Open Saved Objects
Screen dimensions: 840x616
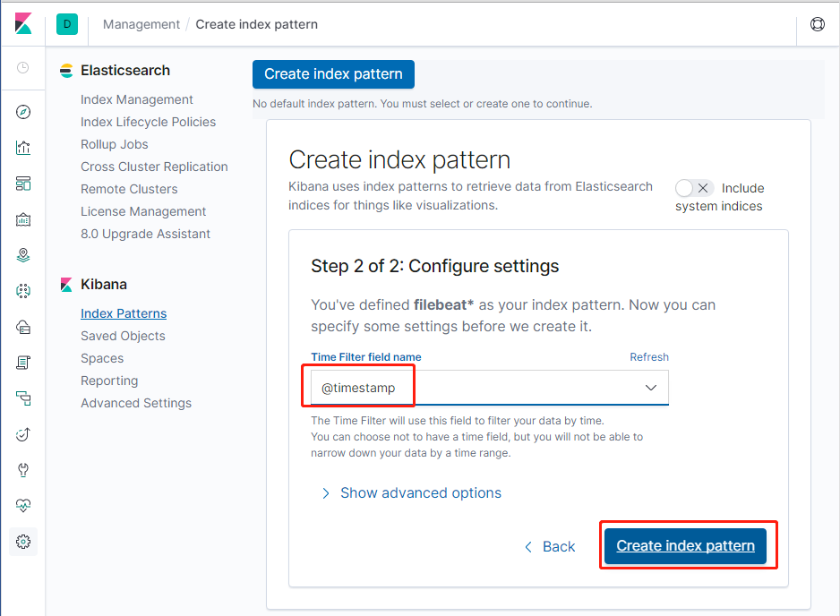[124, 336]
